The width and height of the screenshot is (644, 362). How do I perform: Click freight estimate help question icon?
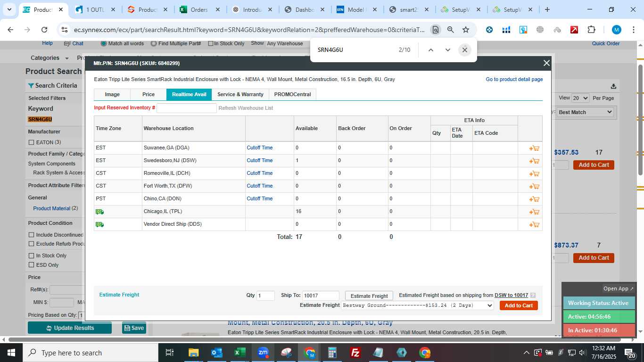(533, 296)
